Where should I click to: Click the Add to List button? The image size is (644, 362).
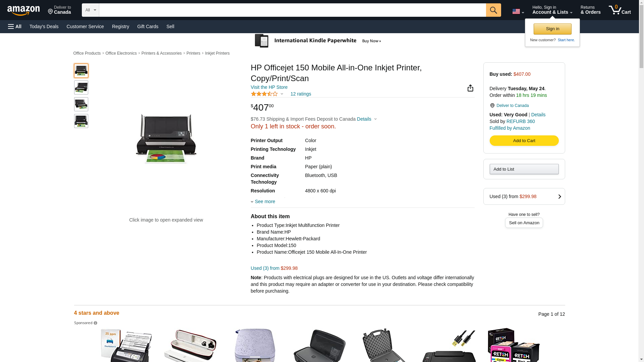(x=524, y=169)
